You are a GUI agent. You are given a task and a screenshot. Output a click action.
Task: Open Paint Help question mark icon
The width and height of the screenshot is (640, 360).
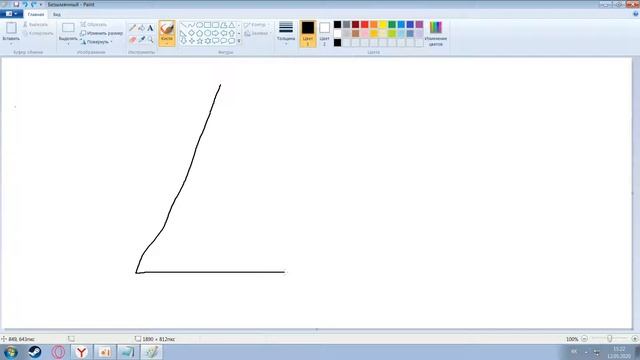636,14
